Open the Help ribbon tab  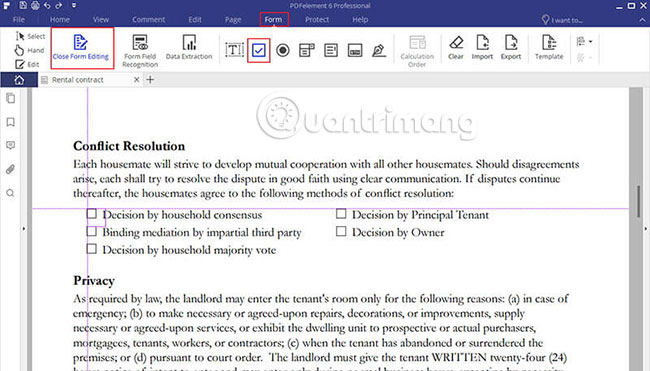click(x=360, y=19)
